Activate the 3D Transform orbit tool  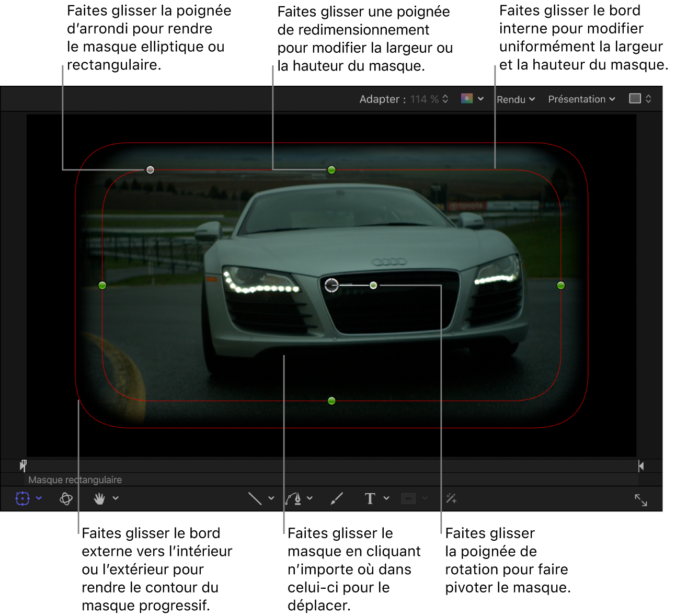(66, 498)
